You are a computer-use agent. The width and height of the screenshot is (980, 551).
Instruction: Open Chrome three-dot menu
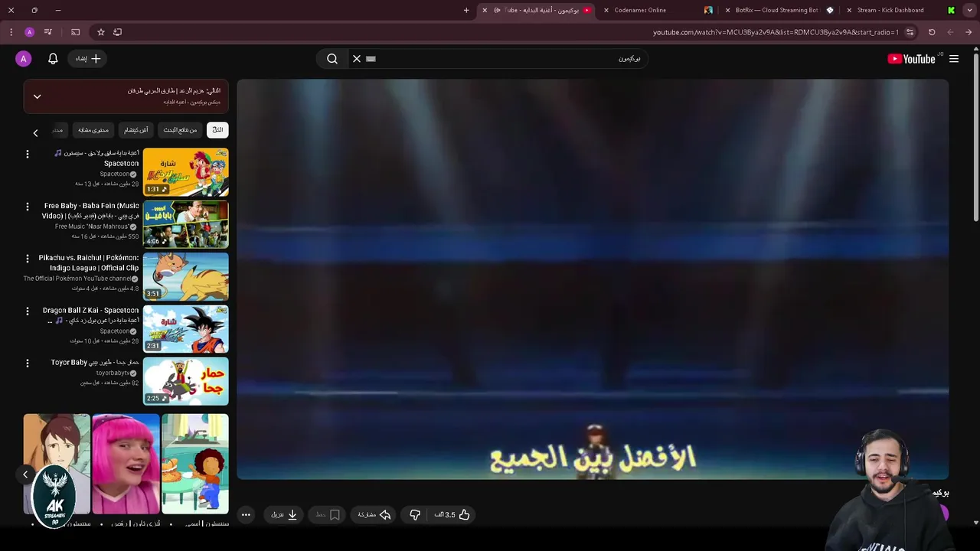coord(11,32)
